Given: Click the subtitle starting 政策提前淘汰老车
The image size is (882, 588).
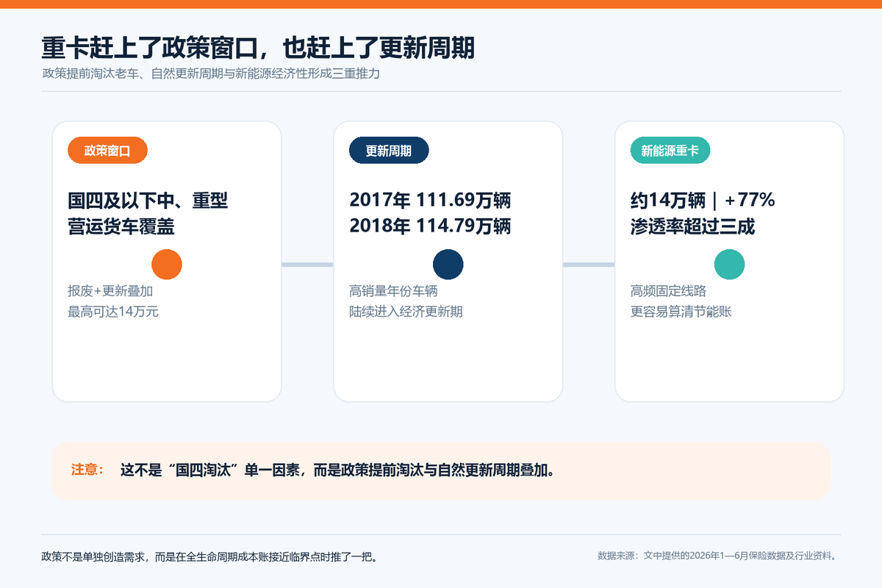Looking at the screenshot, I should [211, 73].
